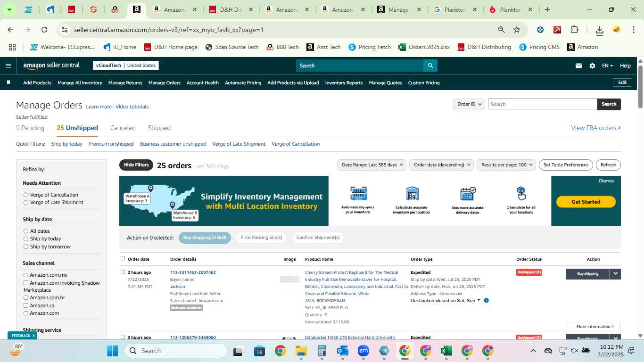Click info icon beside Destination closed text
Viewport: 644px width, 362px height.
(x=486, y=300)
